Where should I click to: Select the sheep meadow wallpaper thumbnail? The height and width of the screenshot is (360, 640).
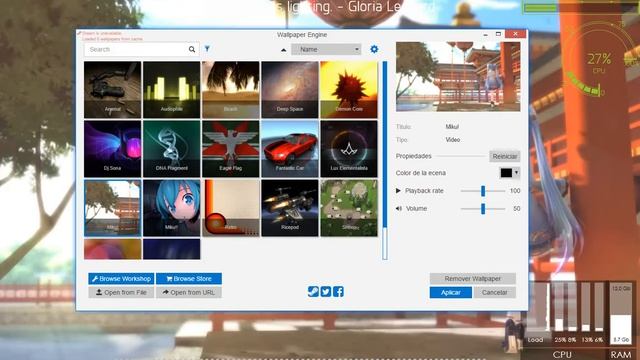[349, 208]
